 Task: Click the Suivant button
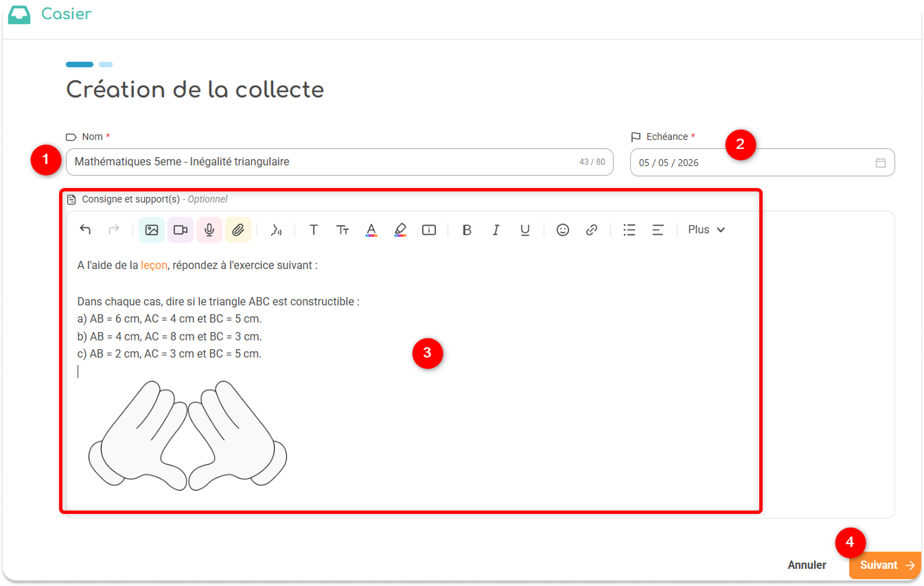coord(885,565)
